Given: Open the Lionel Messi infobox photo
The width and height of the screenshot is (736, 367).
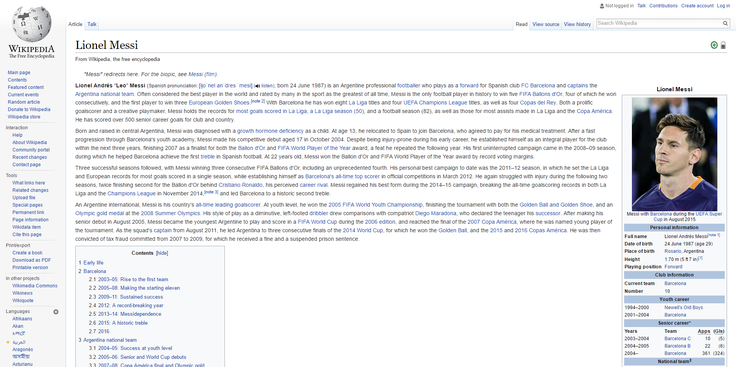Looking at the screenshot, I should tap(674, 154).
